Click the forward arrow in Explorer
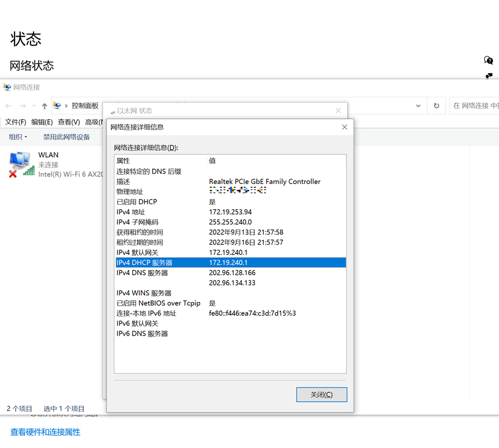 pos(23,106)
